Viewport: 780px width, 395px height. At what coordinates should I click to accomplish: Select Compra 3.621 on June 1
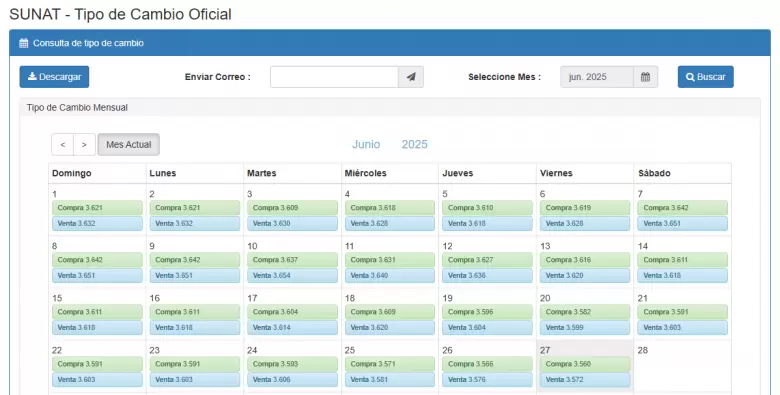(x=97, y=208)
